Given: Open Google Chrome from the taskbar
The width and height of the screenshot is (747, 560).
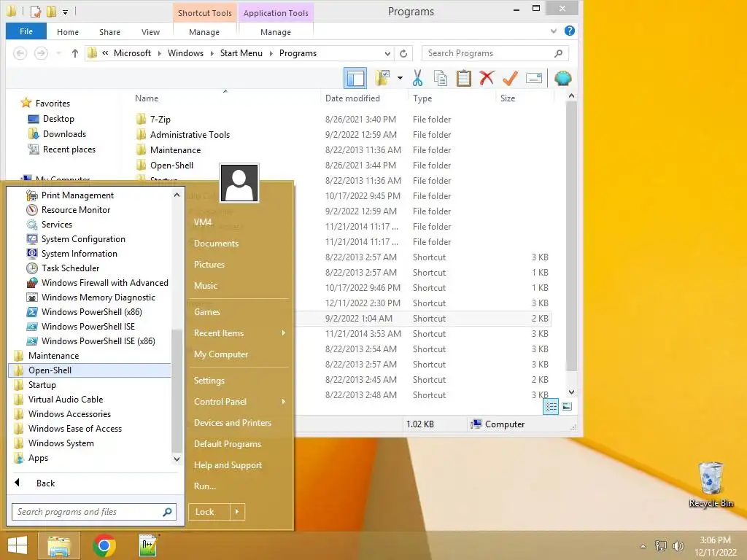Looking at the screenshot, I should 104,545.
